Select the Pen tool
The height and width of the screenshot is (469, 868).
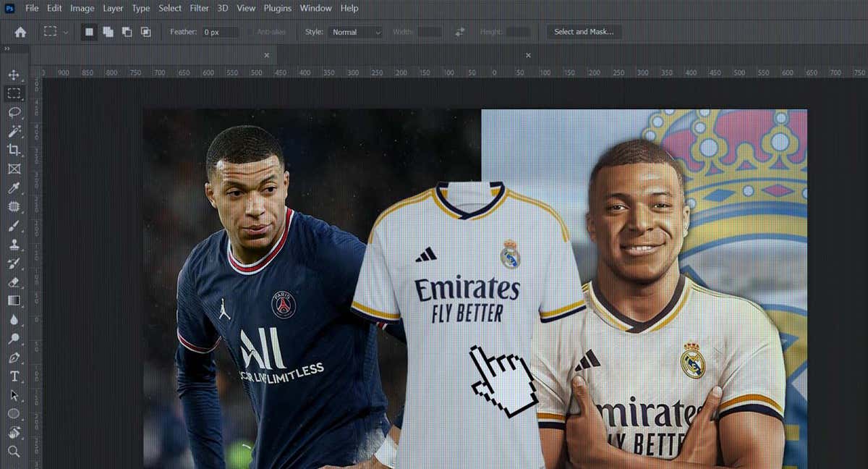14,358
